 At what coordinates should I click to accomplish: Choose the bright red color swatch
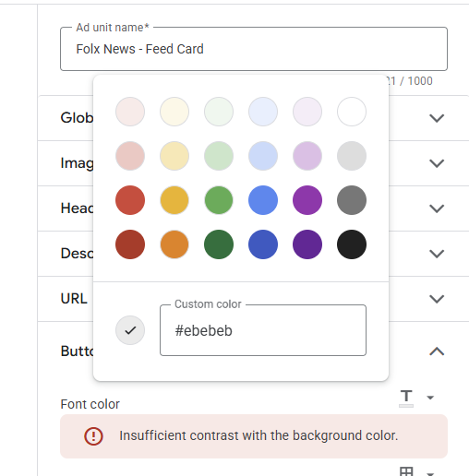point(130,200)
